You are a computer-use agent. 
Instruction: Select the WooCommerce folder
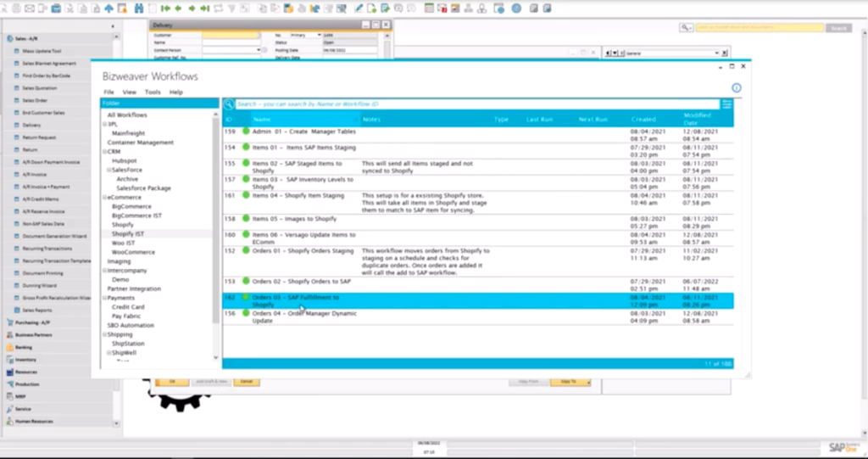pyautogui.click(x=133, y=252)
